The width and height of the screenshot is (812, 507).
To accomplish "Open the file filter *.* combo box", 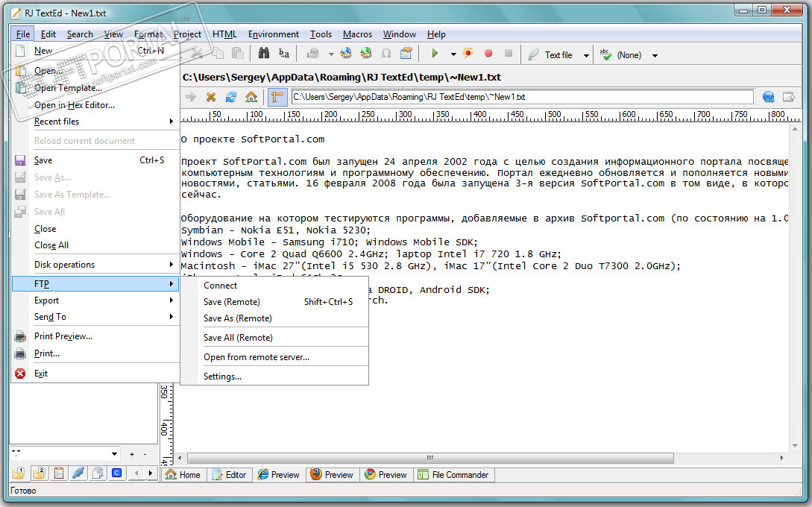I will click(66, 453).
